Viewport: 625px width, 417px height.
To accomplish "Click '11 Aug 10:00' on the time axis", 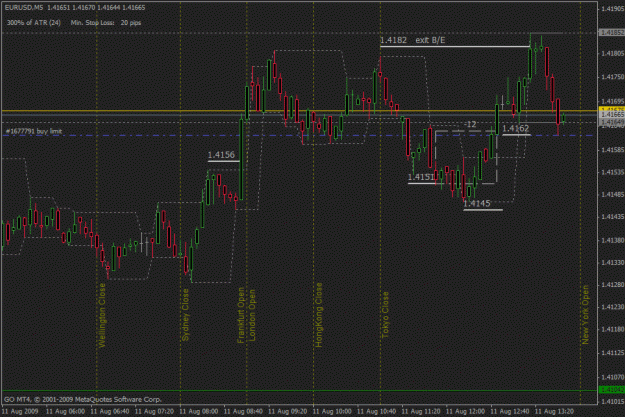I will 332,411.
